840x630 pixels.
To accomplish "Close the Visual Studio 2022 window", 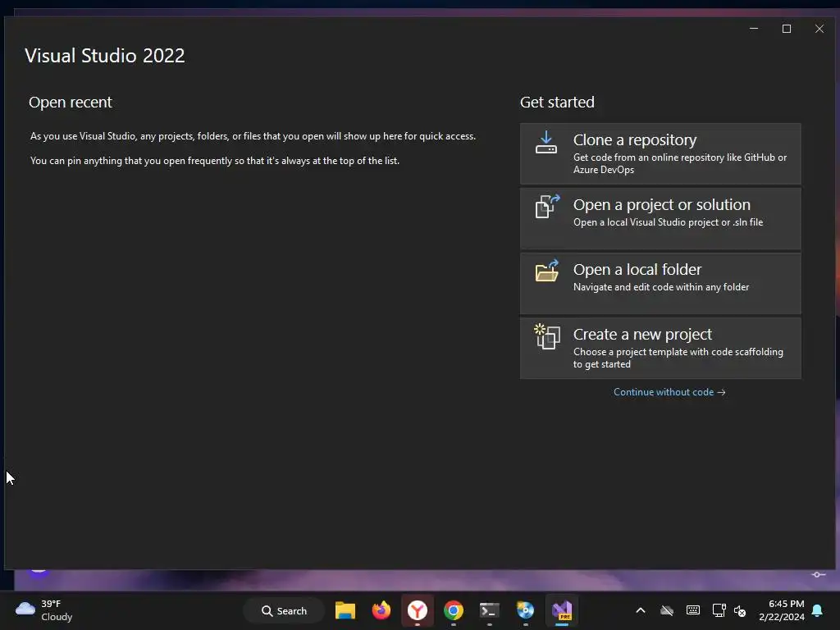I will (x=819, y=29).
